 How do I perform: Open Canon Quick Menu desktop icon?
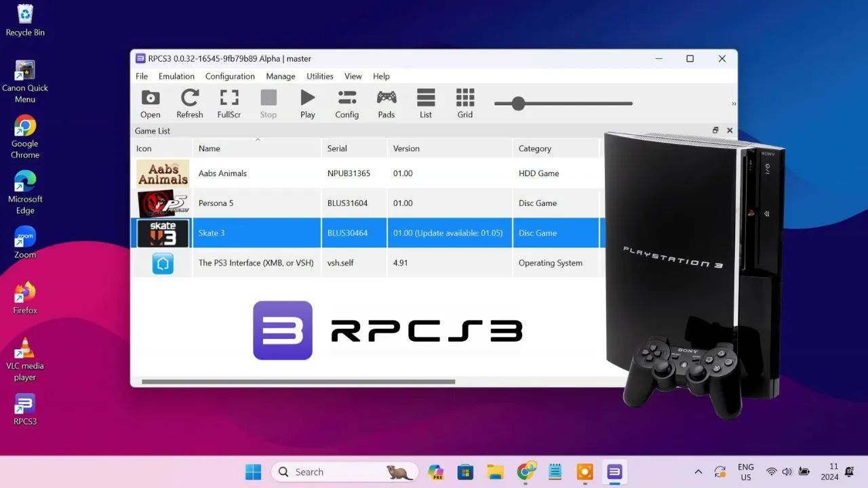point(25,82)
